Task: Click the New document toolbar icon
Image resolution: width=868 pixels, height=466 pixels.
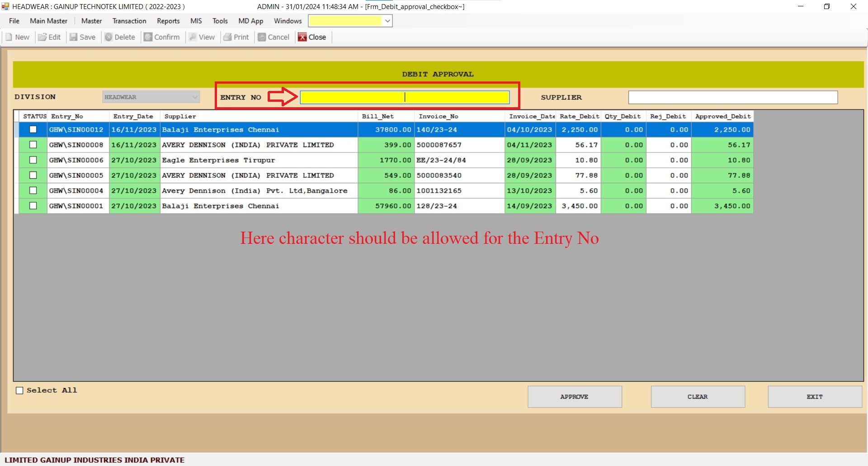Action: click(x=9, y=37)
